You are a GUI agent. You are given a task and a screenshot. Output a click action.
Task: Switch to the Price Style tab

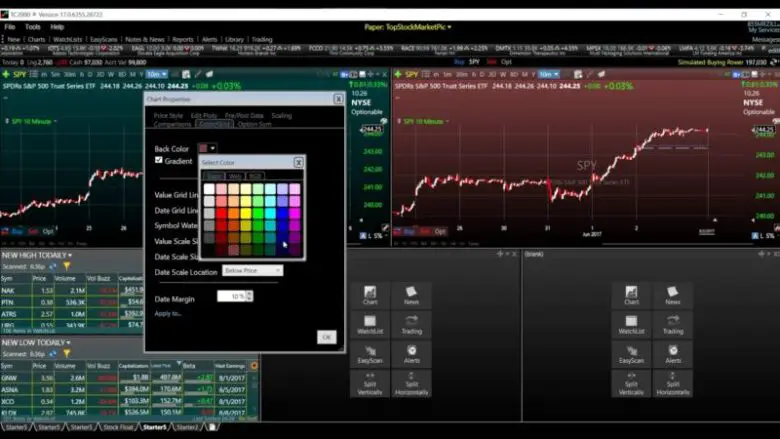pyautogui.click(x=168, y=115)
